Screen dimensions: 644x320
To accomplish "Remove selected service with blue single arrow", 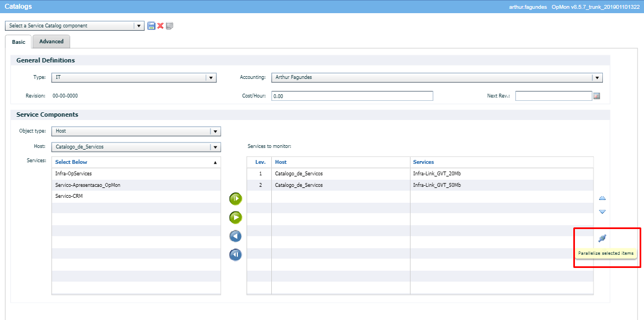I will point(235,236).
